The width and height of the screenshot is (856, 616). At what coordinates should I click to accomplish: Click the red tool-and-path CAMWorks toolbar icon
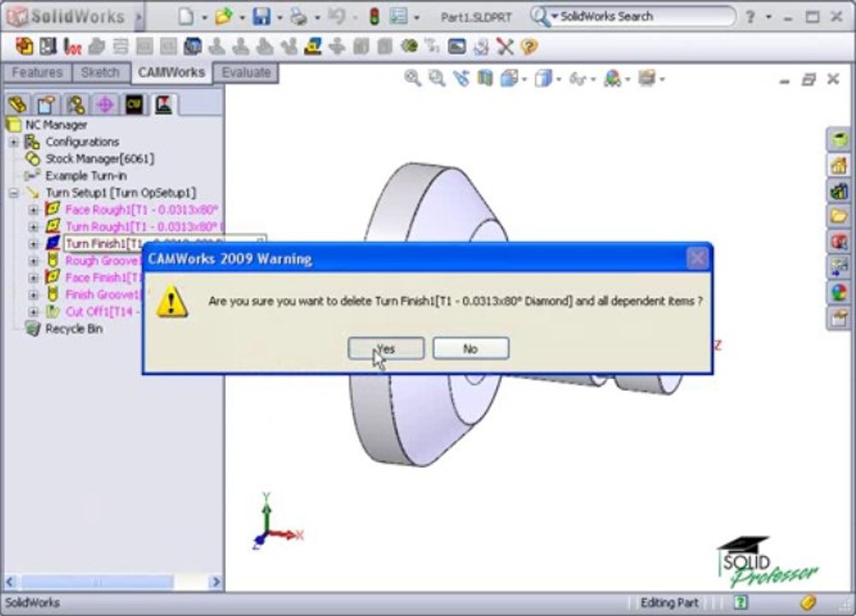(x=72, y=46)
